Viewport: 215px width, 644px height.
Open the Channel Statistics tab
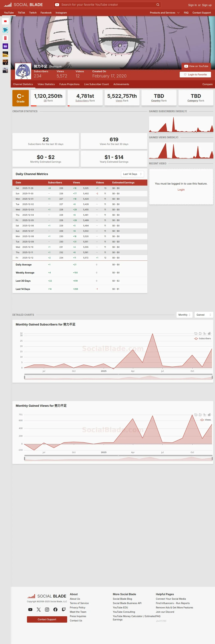[23, 84]
